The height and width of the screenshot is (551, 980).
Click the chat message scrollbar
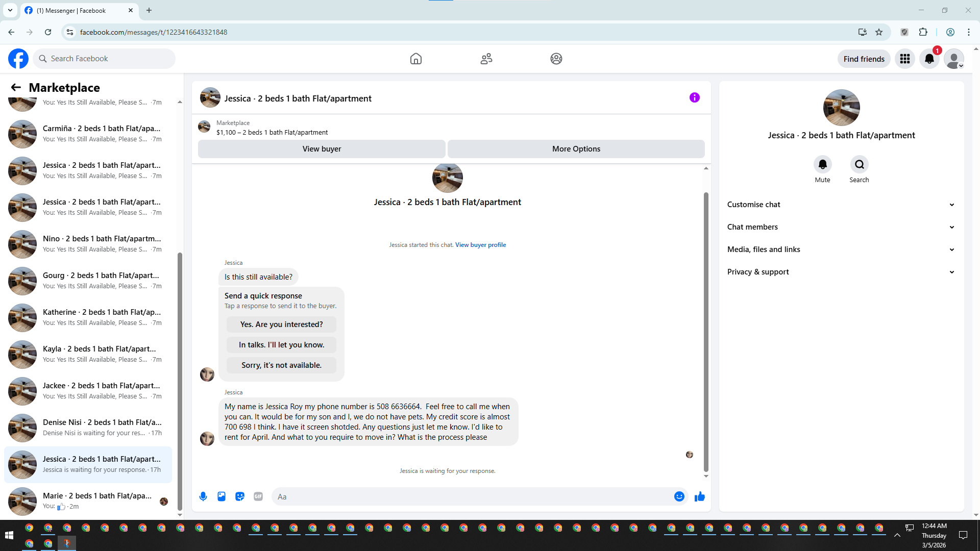tap(706, 332)
